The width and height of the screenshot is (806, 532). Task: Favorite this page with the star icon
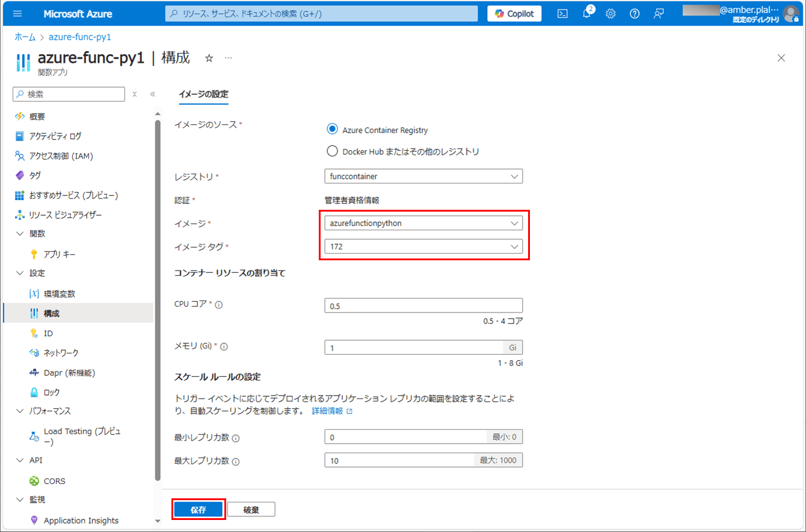click(209, 58)
